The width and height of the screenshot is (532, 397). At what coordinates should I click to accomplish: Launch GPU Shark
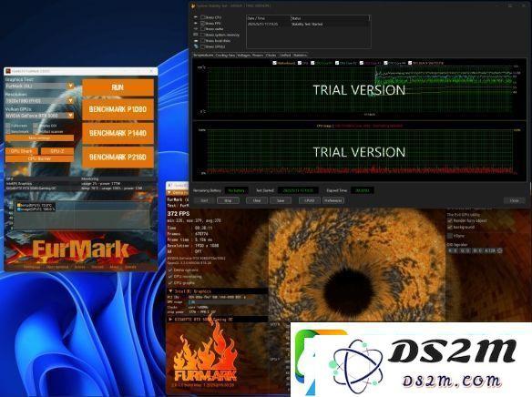point(21,151)
